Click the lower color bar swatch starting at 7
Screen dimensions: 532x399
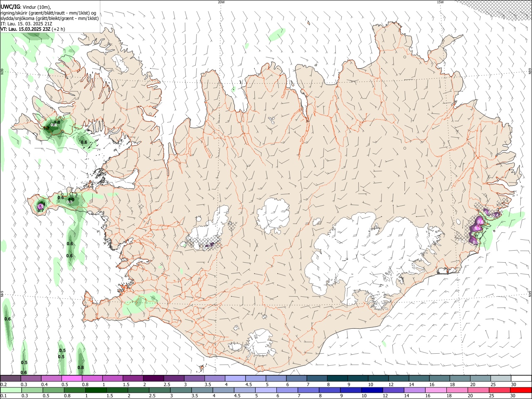click(x=308, y=390)
